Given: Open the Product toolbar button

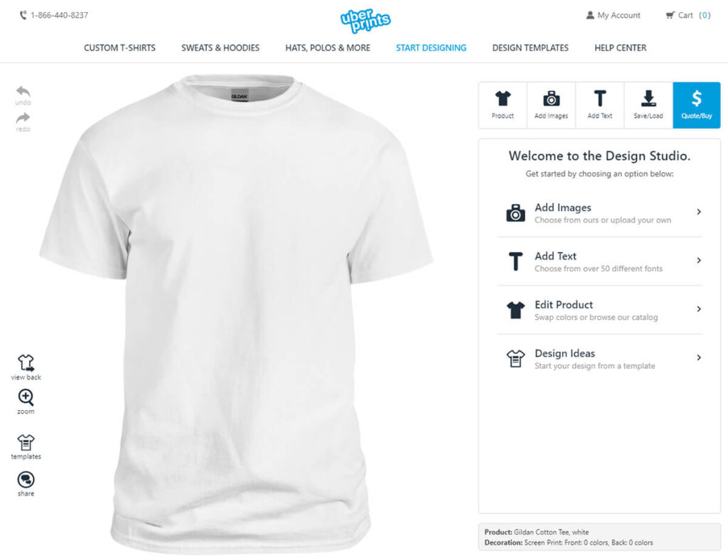Looking at the screenshot, I should coord(503,105).
